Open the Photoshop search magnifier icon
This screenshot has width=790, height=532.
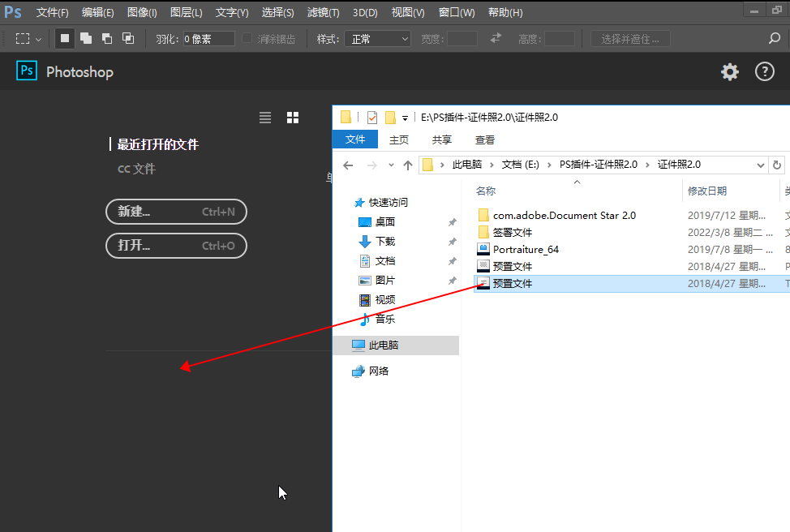click(775, 38)
